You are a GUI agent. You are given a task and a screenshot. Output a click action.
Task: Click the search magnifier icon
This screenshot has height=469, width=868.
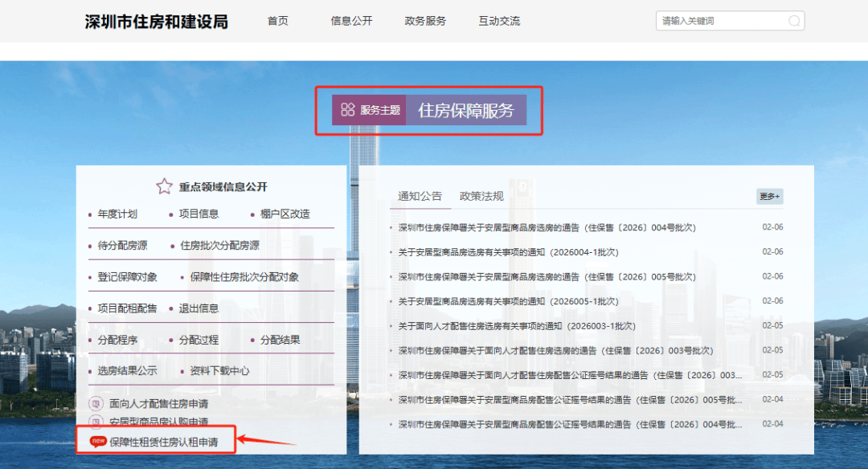point(794,20)
